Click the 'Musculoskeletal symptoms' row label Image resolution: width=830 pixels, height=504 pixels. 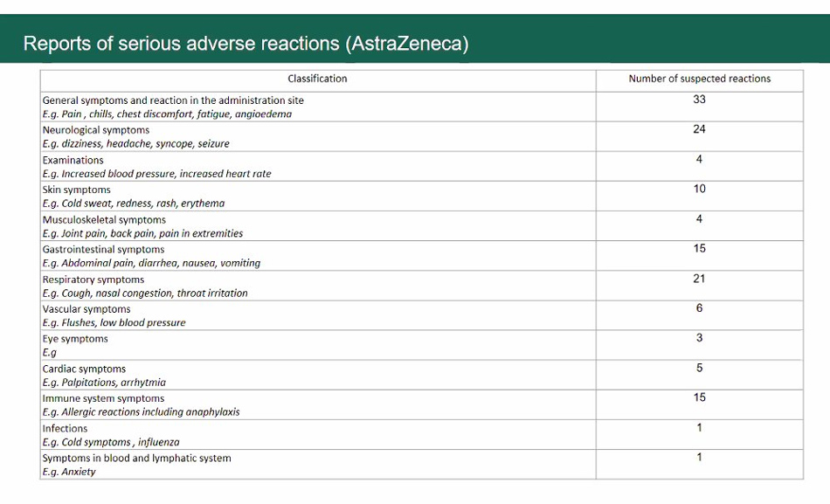[x=104, y=220]
